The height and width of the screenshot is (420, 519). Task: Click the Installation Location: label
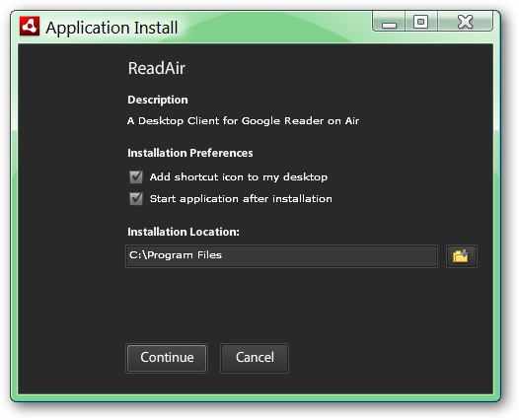184,232
